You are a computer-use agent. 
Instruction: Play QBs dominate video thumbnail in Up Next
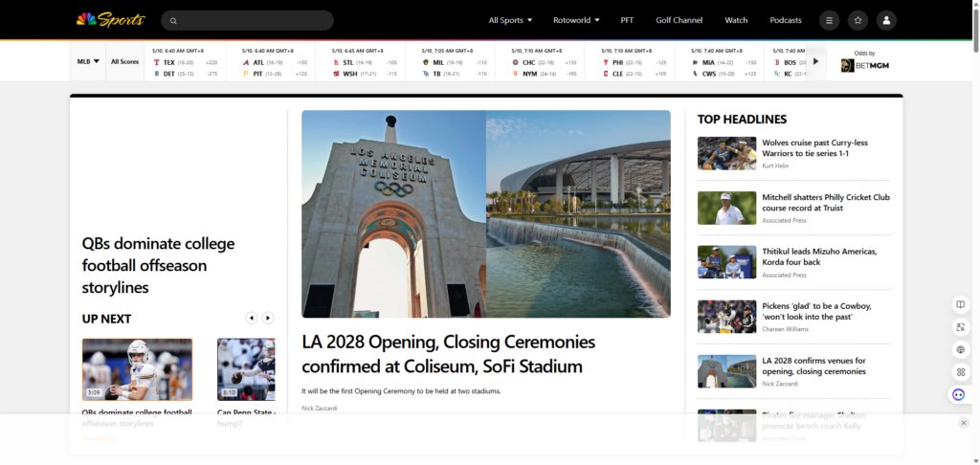(138, 369)
